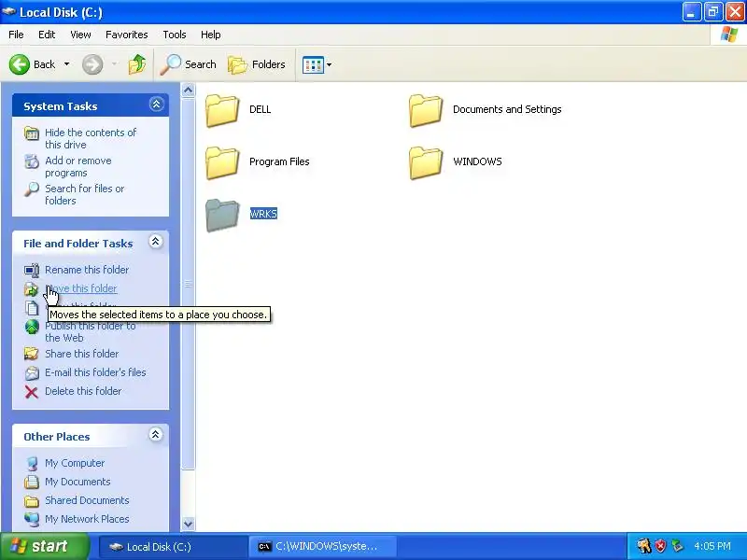Select the Documents and Settings folder icon
This screenshot has width=747, height=560.
[426, 110]
